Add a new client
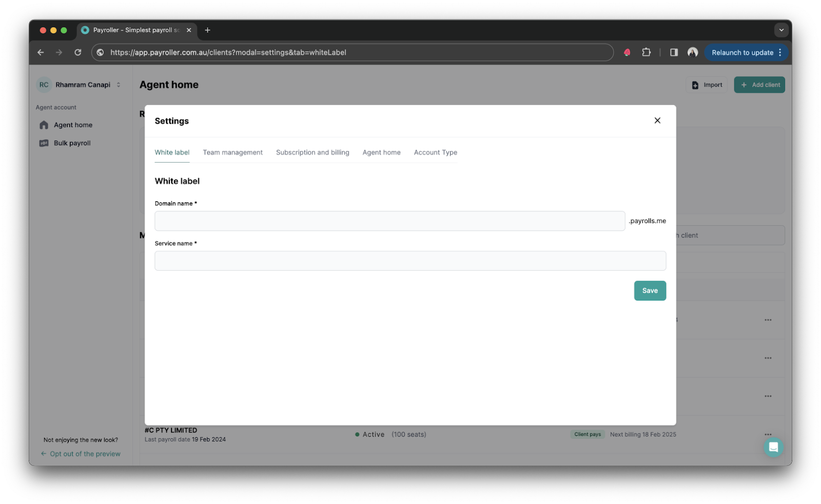The width and height of the screenshot is (821, 504). 759,85
